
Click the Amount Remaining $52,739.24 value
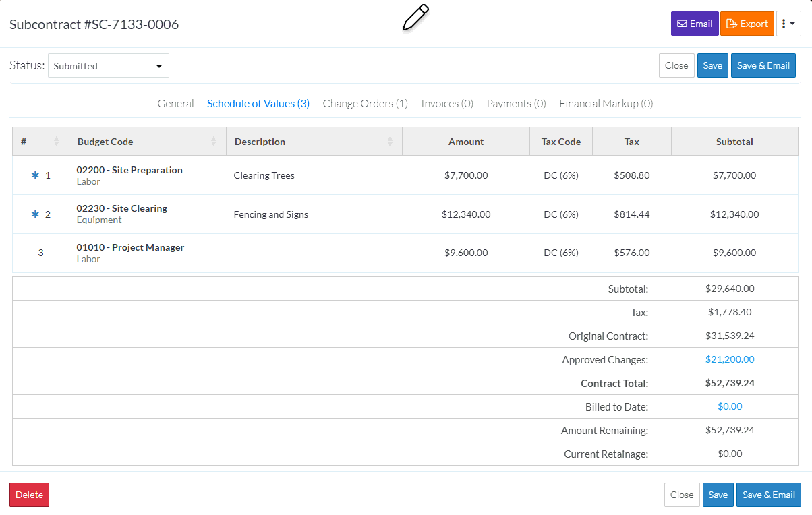[730, 430]
